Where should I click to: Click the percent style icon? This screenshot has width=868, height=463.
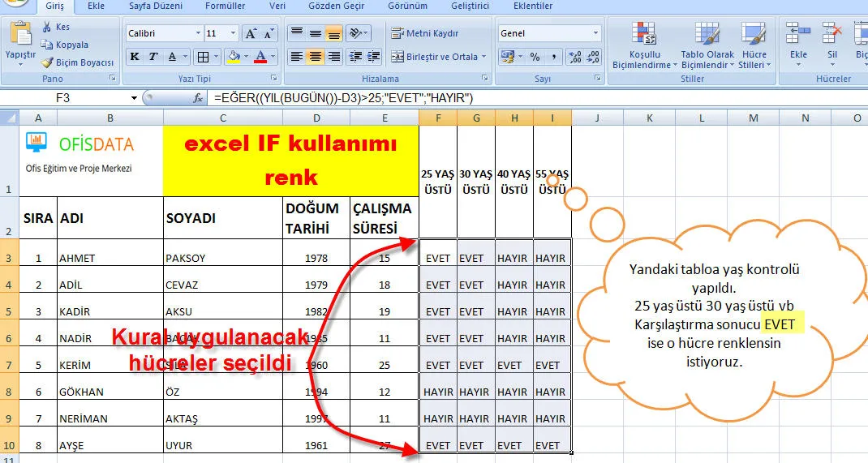pyautogui.click(x=535, y=57)
